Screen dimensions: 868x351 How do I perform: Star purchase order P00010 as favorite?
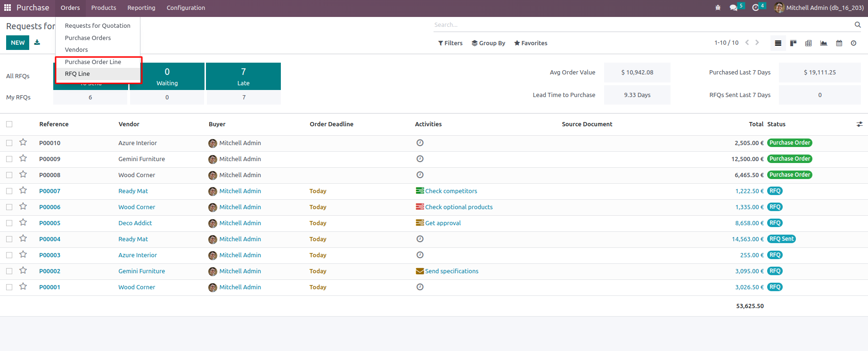click(x=23, y=142)
